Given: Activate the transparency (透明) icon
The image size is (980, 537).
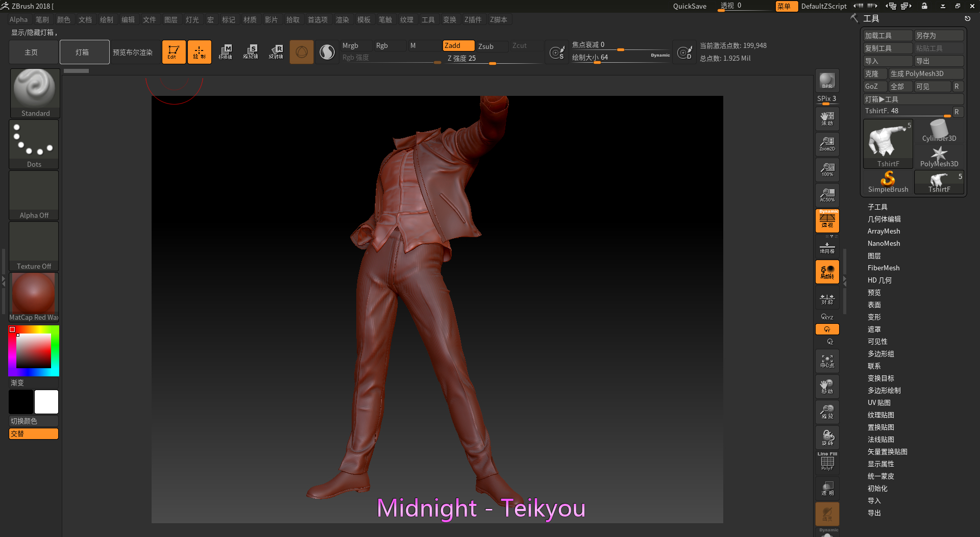Looking at the screenshot, I should [827, 488].
